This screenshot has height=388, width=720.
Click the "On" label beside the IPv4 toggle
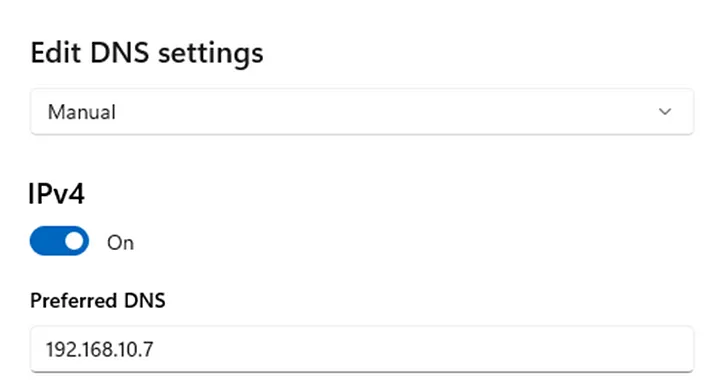120,242
